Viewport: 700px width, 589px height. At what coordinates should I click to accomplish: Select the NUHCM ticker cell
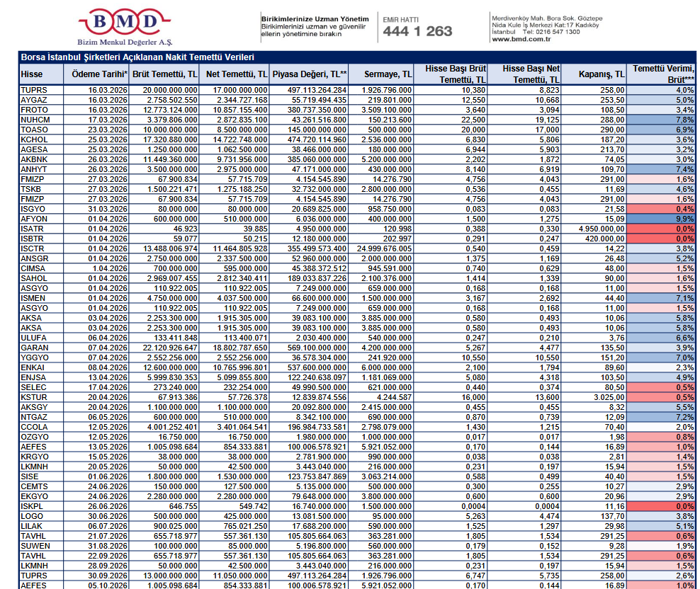pos(35,121)
